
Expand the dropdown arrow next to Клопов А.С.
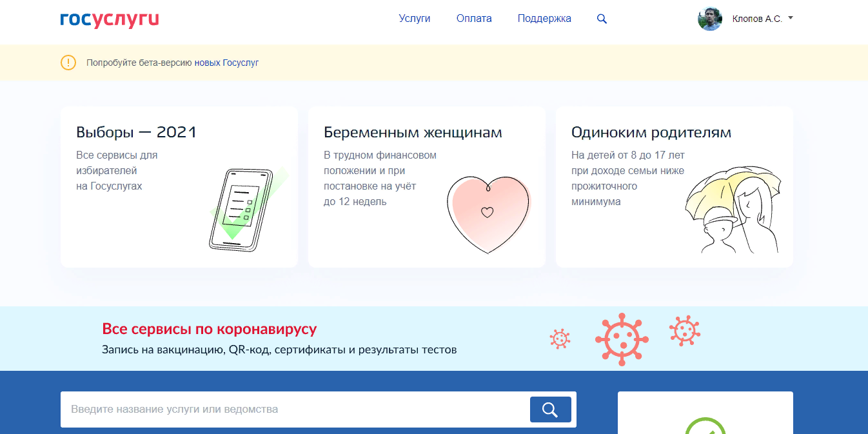click(x=791, y=18)
